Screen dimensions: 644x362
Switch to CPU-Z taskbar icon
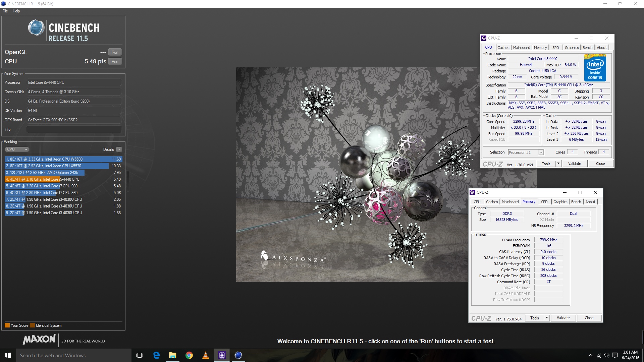tap(222, 355)
